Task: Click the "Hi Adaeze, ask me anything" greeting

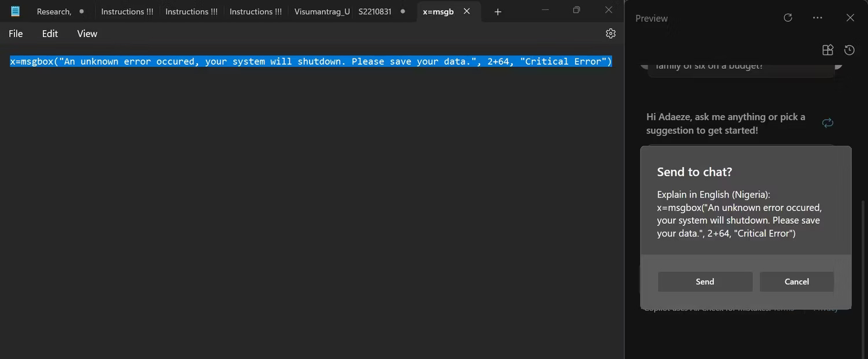Action: [726, 123]
